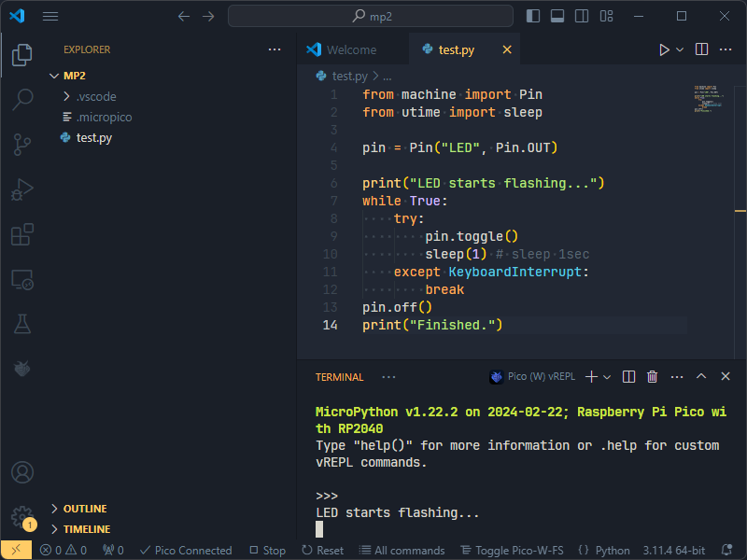Image resolution: width=747 pixels, height=560 pixels.
Task: Open Run and Debug view
Action: click(21, 189)
